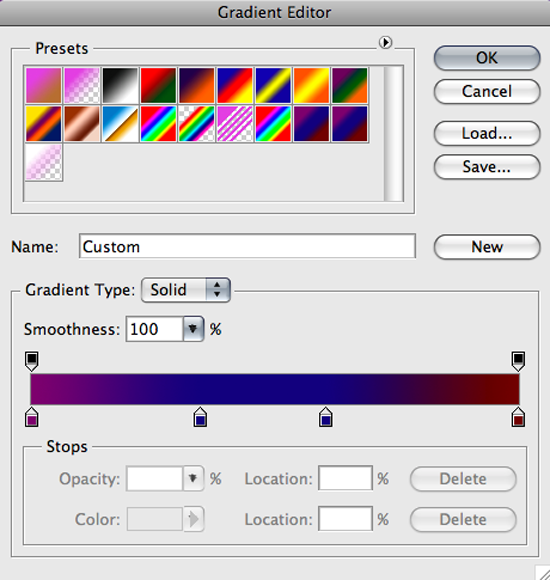Open the Smoothness slider dropdown arrow

pos(193,329)
